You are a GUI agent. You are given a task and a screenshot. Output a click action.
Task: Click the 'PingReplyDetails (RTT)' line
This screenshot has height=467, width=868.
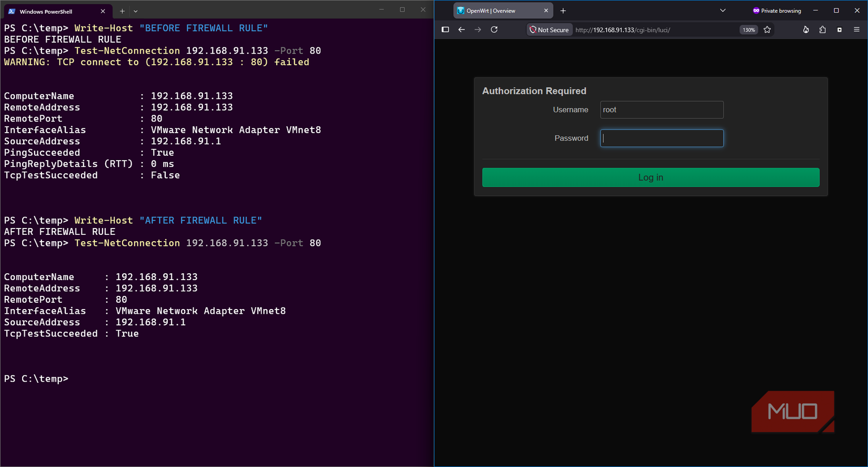click(89, 164)
